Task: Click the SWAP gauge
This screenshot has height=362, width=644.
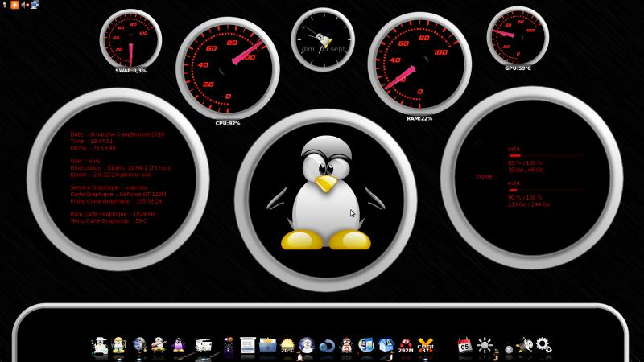Action: click(130, 39)
